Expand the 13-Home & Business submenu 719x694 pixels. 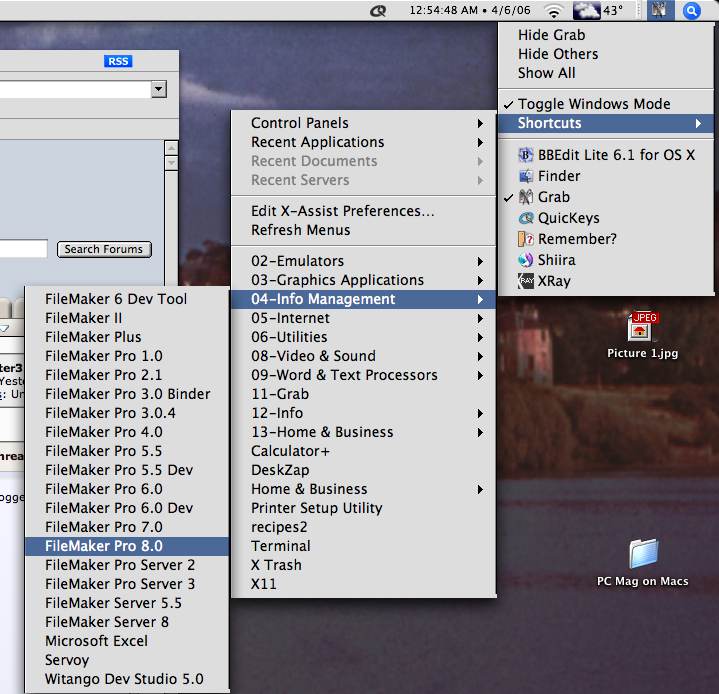(x=364, y=432)
